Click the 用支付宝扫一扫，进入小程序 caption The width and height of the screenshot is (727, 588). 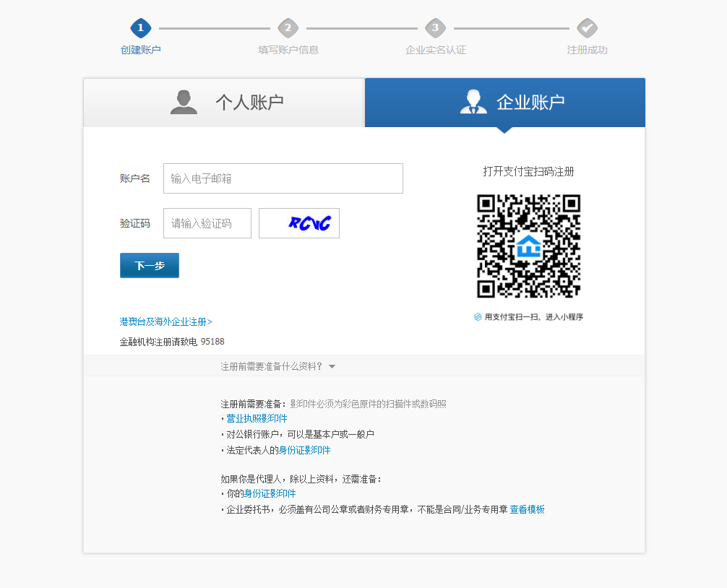[x=533, y=317]
